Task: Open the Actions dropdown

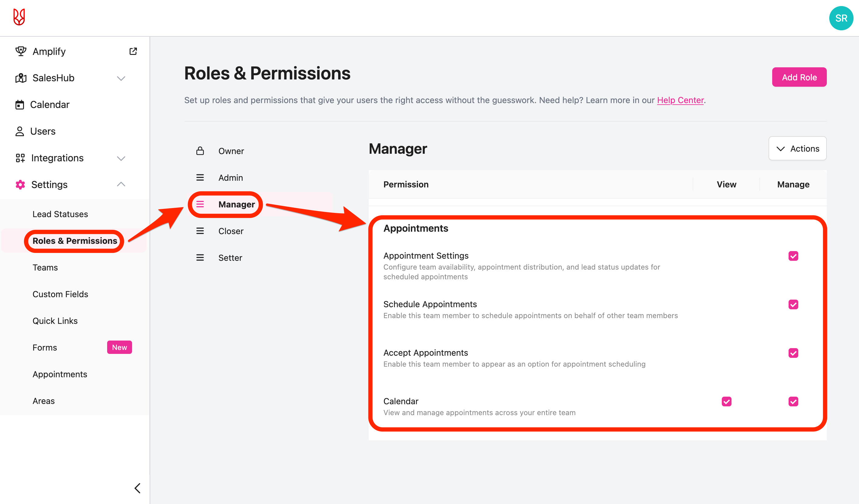Action: coord(797,149)
